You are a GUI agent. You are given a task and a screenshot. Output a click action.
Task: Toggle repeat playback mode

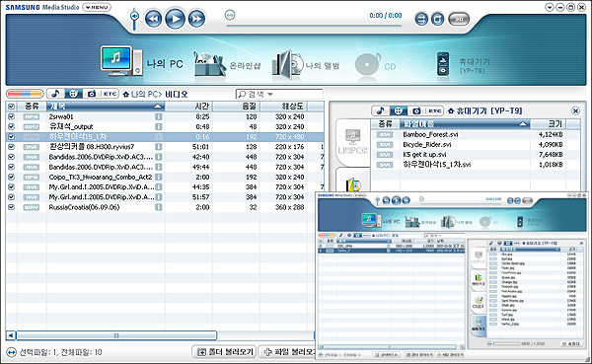point(437,19)
